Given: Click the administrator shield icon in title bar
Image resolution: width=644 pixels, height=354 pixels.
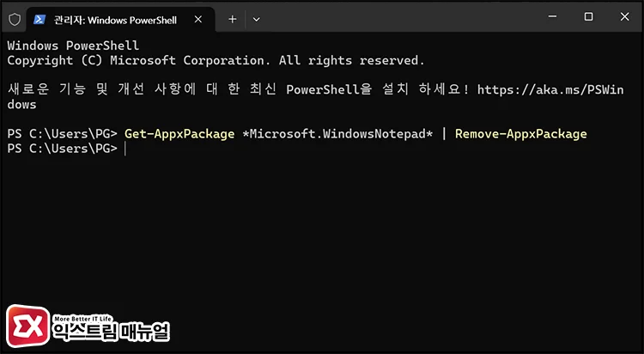Looking at the screenshot, I should [15, 19].
